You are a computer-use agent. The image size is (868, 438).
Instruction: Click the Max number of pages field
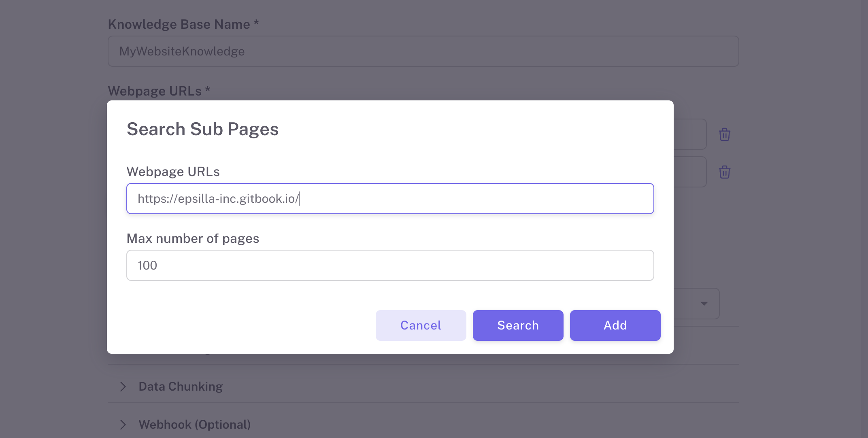(390, 266)
